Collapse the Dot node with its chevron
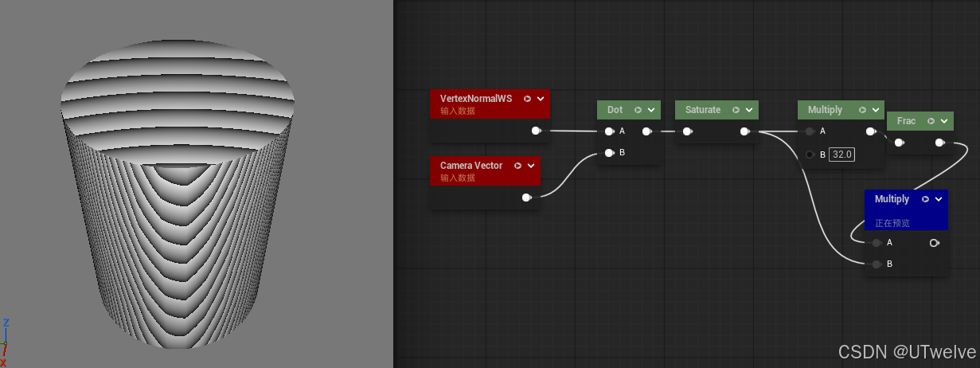980x368 pixels. [651, 110]
